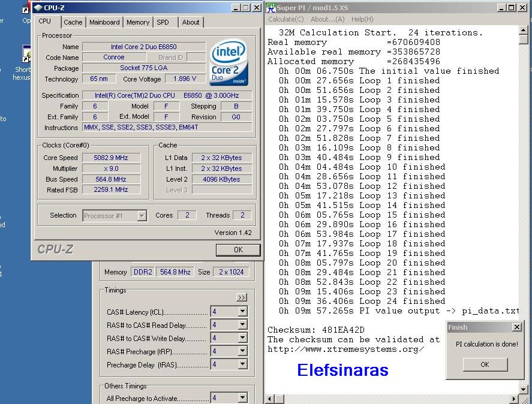Click the Checksum: 481EA42D line
This screenshot has width=532, height=404.
(316, 330)
